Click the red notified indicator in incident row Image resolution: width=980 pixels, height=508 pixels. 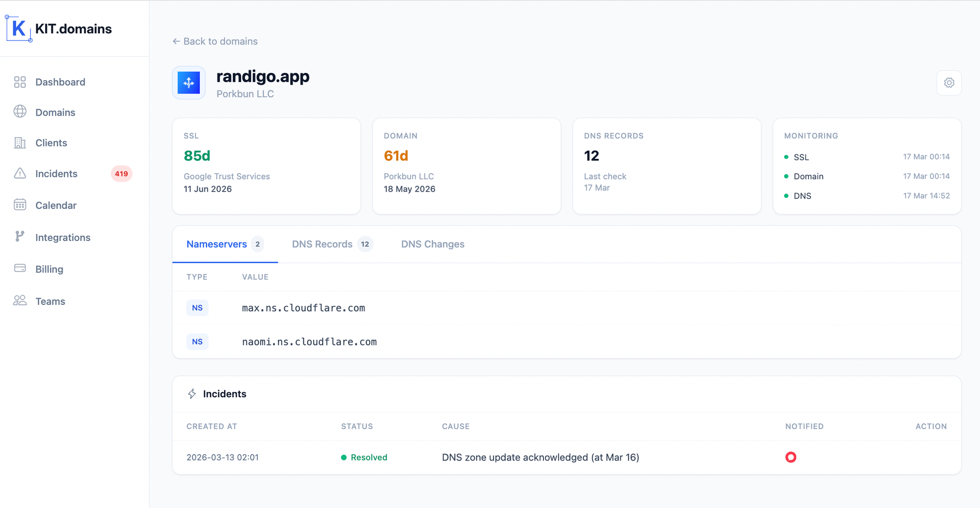(x=791, y=457)
